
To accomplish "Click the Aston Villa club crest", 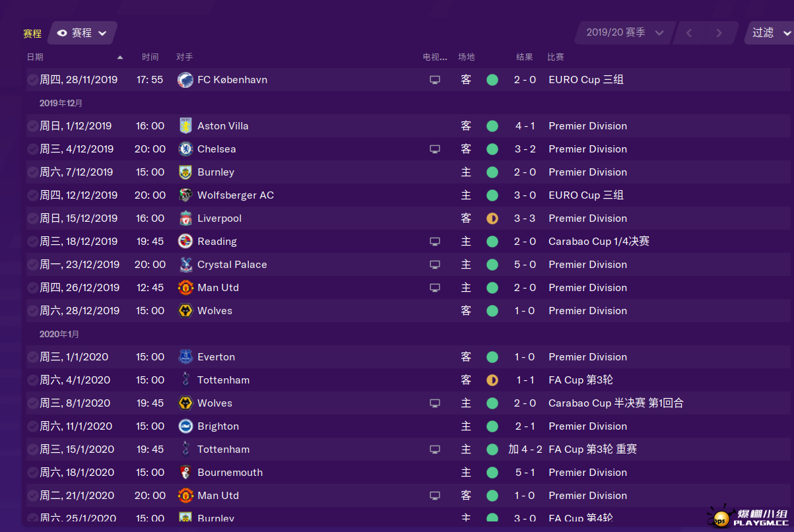I will pos(185,126).
